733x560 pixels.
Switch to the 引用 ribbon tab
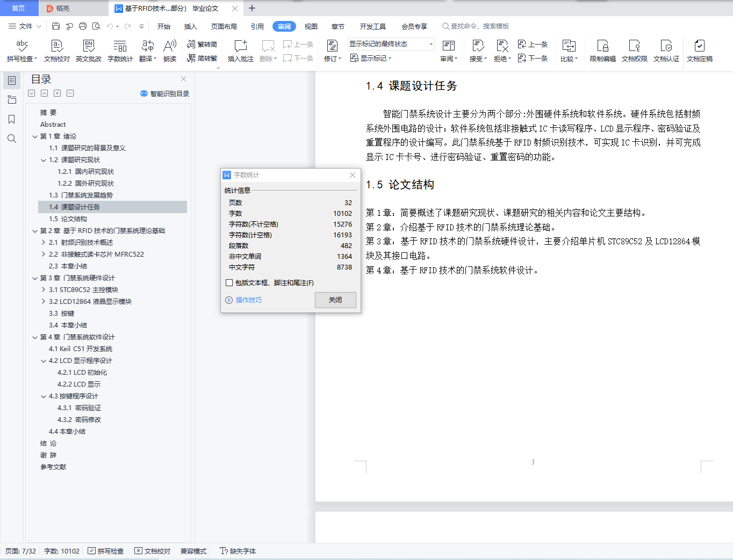pyautogui.click(x=257, y=26)
